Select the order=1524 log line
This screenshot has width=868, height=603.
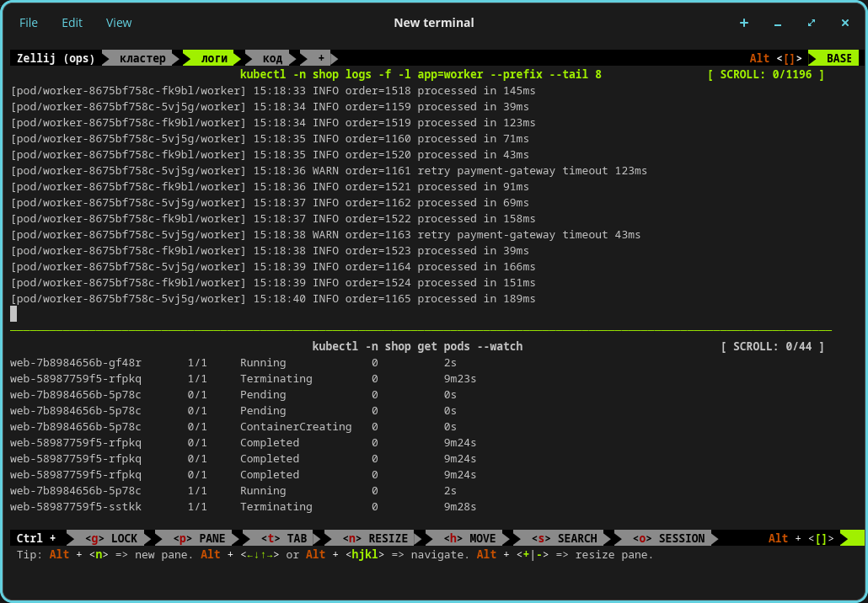tap(274, 283)
